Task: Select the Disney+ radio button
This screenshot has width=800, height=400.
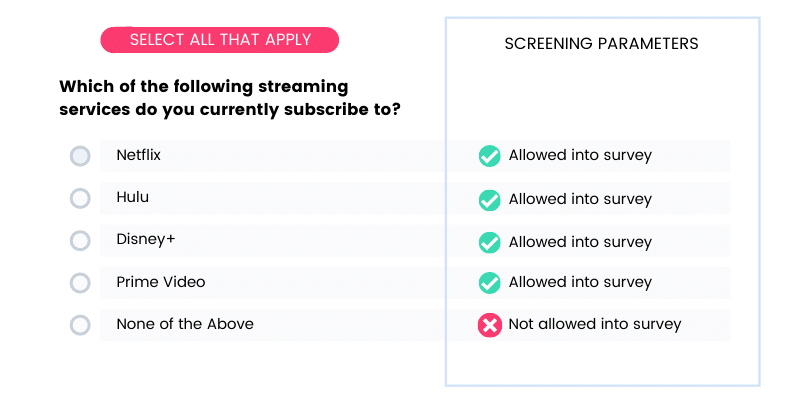Action: (80, 241)
